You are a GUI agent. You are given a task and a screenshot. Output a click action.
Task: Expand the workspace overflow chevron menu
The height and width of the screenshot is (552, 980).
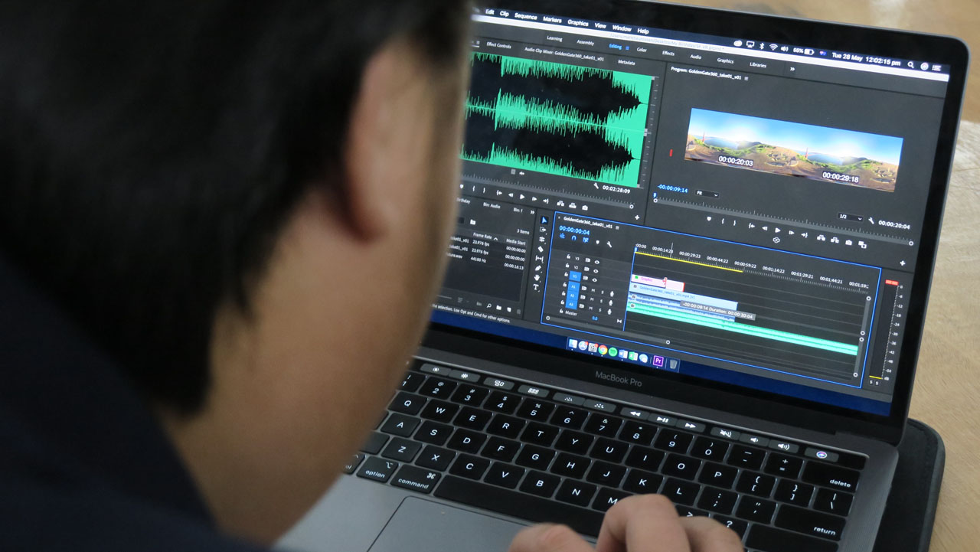(x=792, y=68)
